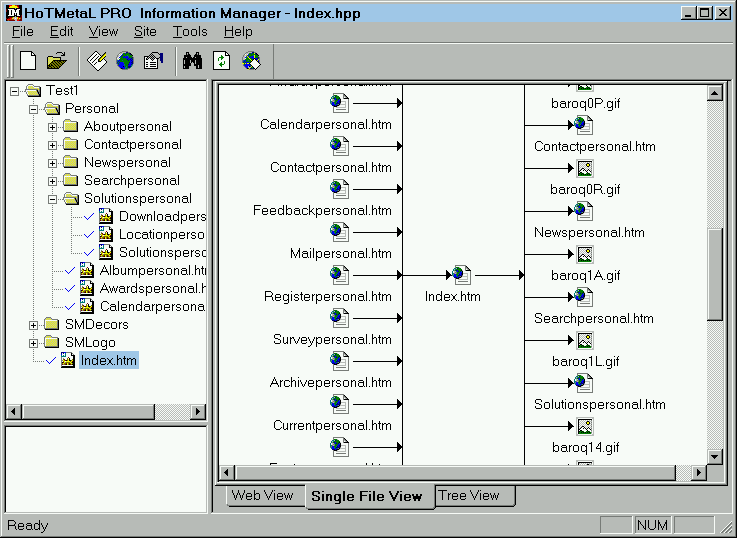Click the tree panel scroll left arrow
The image size is (737, 538).
pyautogui.click(x=13, y=412)
